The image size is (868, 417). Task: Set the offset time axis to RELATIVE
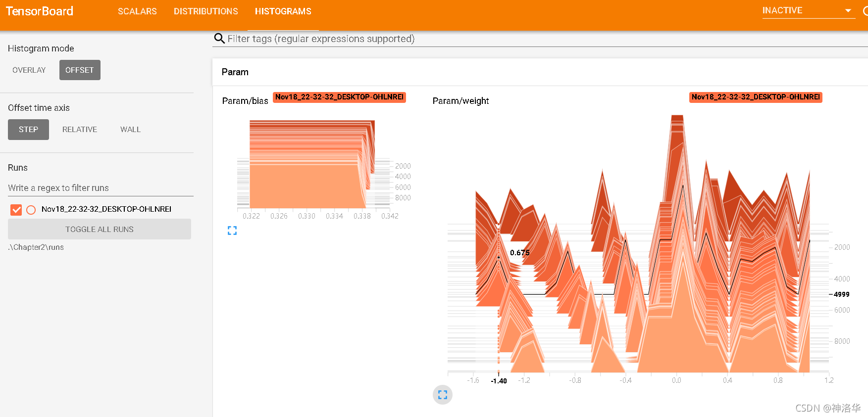[80, 130]
